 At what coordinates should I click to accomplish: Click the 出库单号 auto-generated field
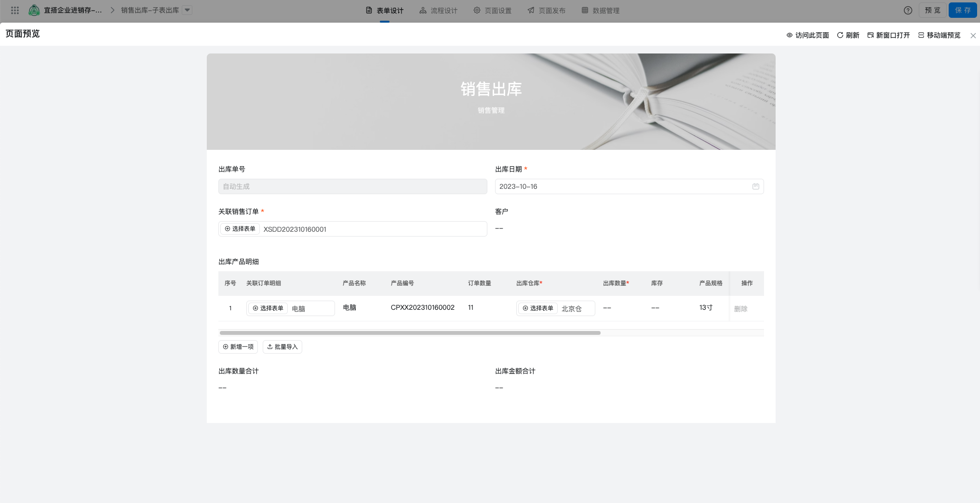[x=352, y=186]
